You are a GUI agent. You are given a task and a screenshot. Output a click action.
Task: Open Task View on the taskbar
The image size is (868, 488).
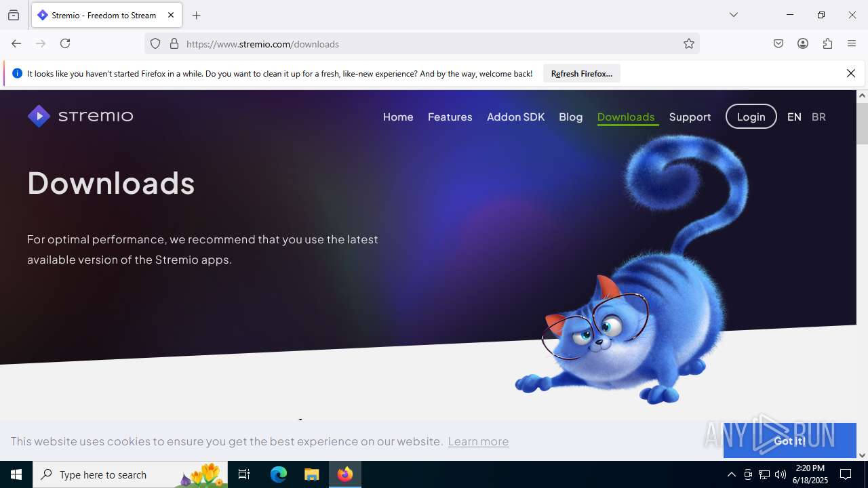[244, 474]
